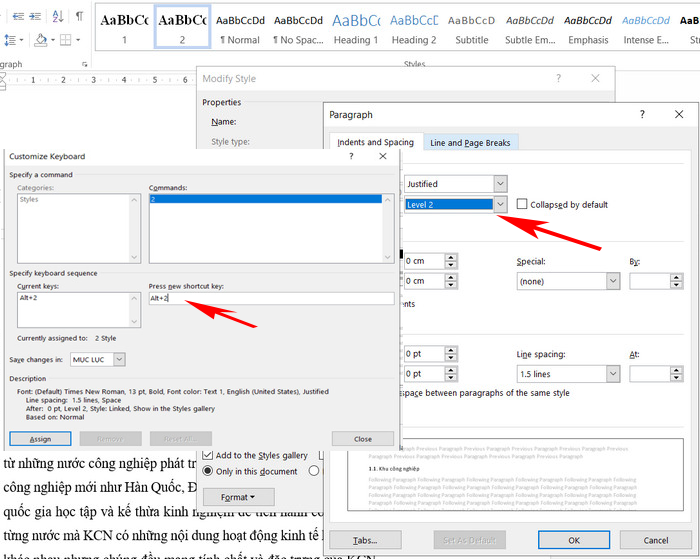The image size is (700, 559).
Task: Select Only in this document option
Action: point(208,471)
